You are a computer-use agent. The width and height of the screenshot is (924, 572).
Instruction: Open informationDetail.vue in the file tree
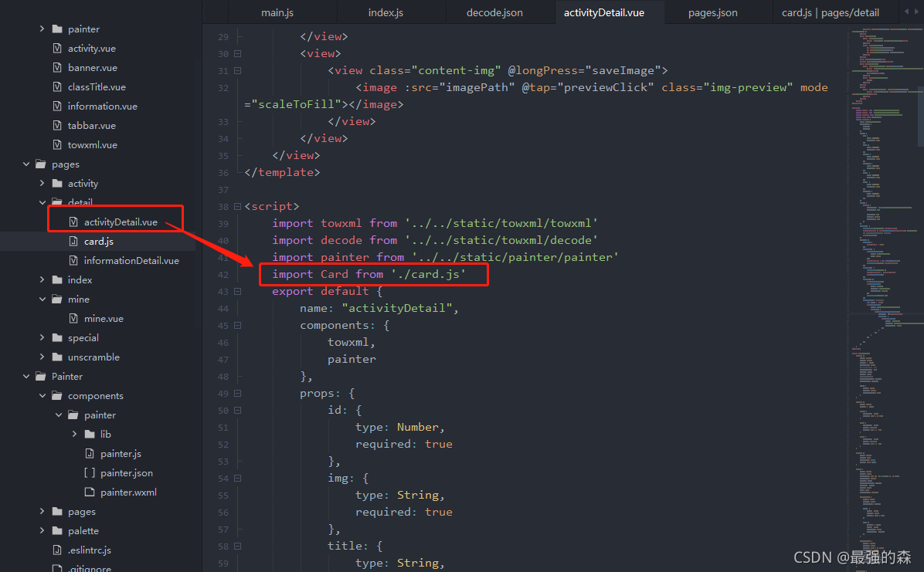click(x=131, y=260)
